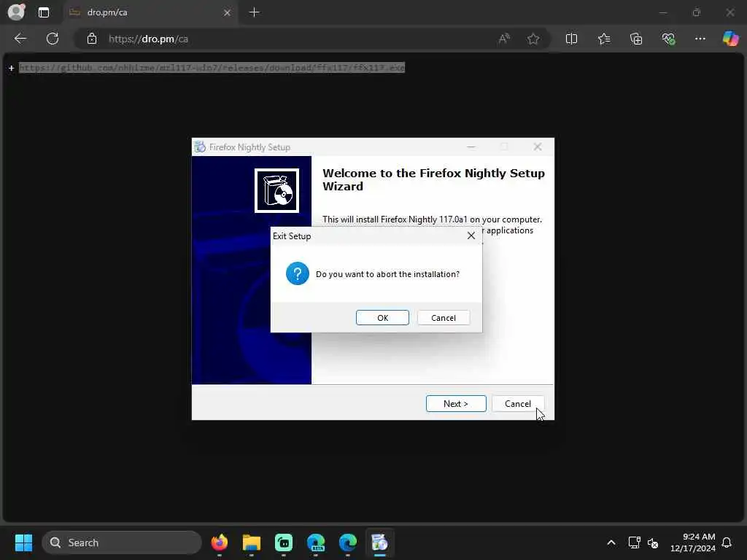
Task: Open the notifications bell icon
Action: coord(727,542)
